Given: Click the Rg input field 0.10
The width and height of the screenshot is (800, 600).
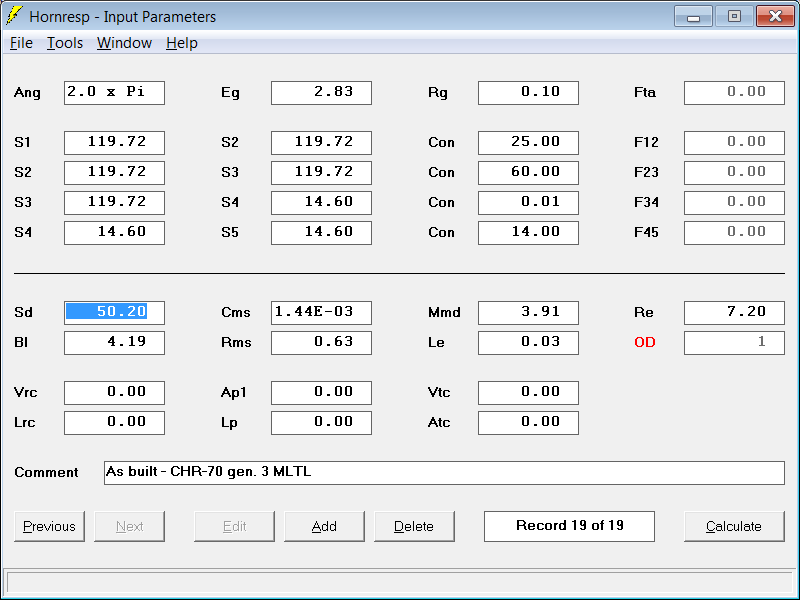Looking at the screenshot, I should click(528, 93).
